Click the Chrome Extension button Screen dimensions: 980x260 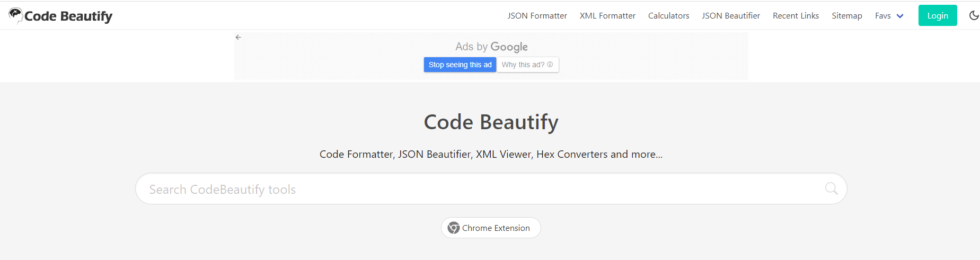click(x=491, y=228)
